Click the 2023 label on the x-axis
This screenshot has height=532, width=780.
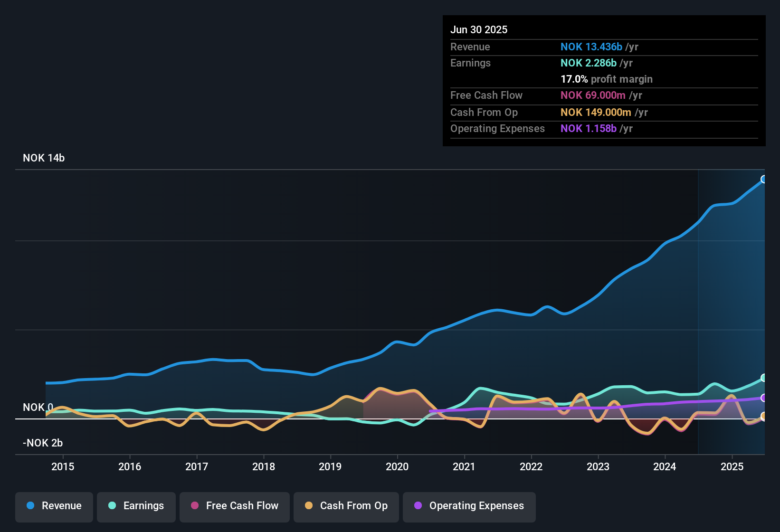[598, 466]
